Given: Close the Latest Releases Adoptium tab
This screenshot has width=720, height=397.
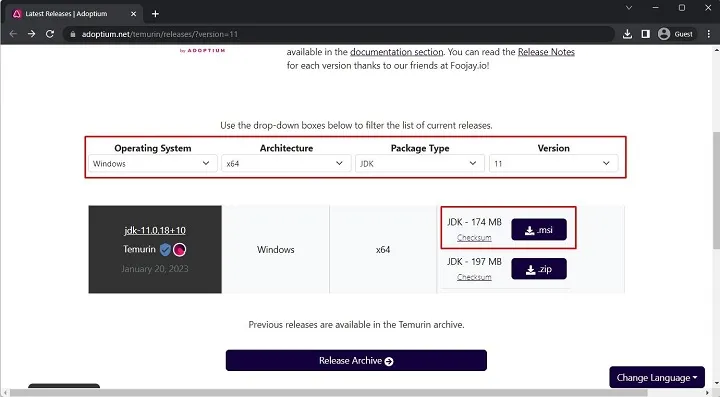Looking at the screenshot, I should click(133, 14).
